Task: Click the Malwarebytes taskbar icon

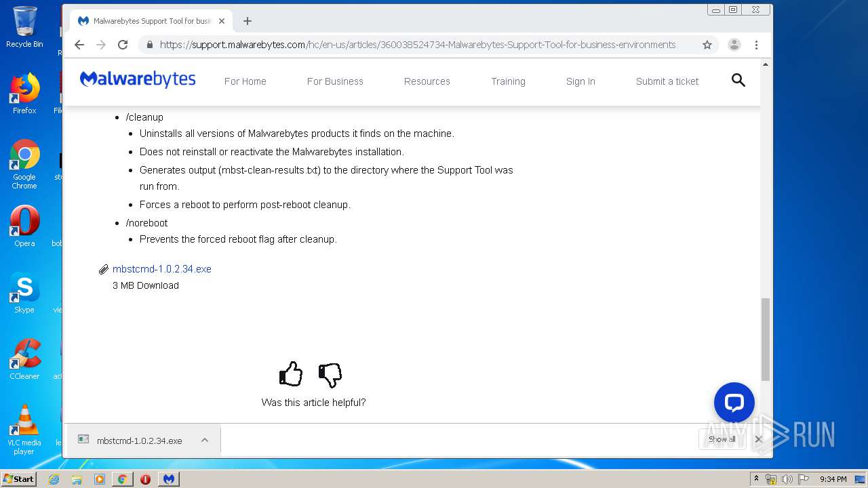Action: coord(169,479)
